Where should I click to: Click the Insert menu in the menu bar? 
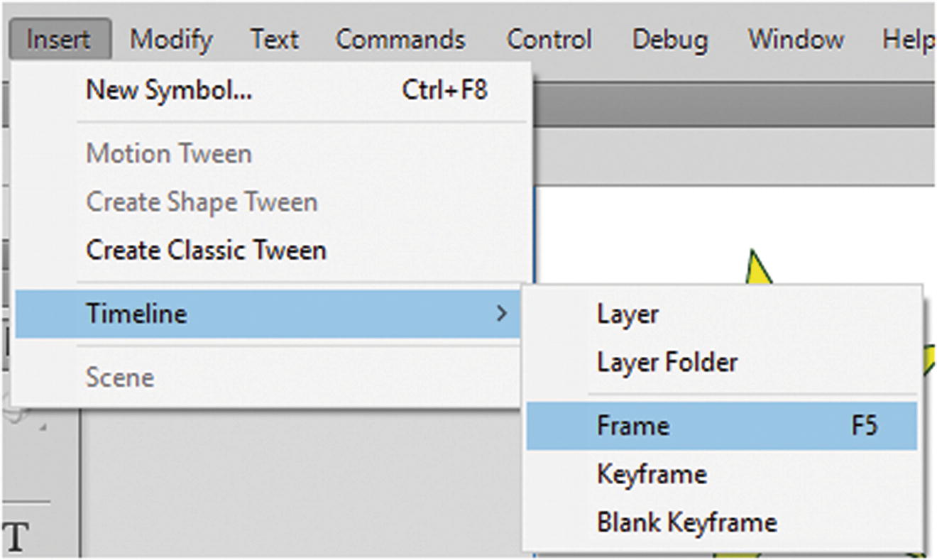coord(59,40)
